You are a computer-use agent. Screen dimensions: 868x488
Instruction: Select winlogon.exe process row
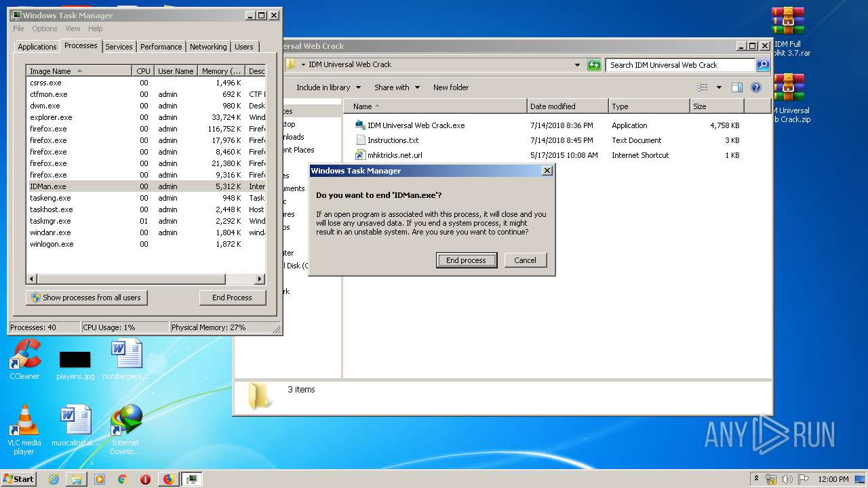coord(146,244)
